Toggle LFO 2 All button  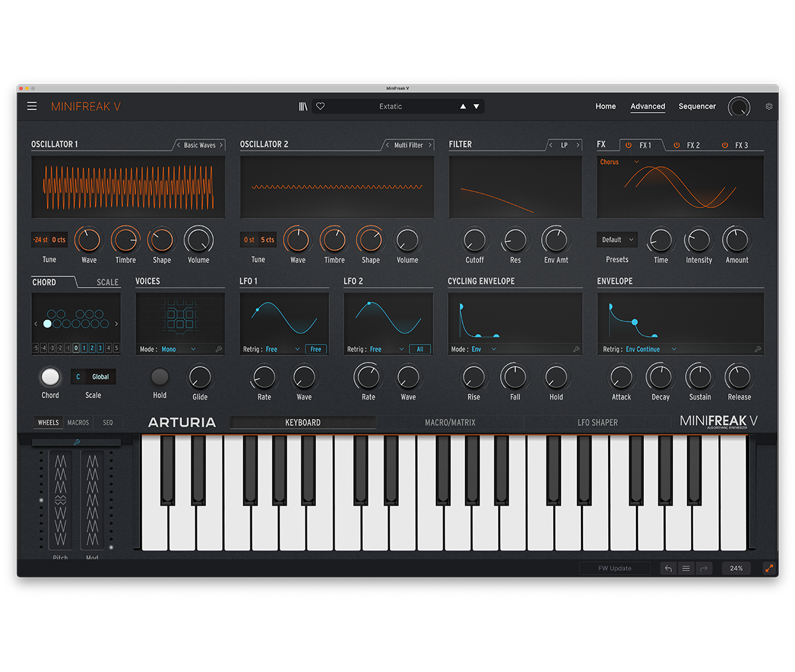420,349
